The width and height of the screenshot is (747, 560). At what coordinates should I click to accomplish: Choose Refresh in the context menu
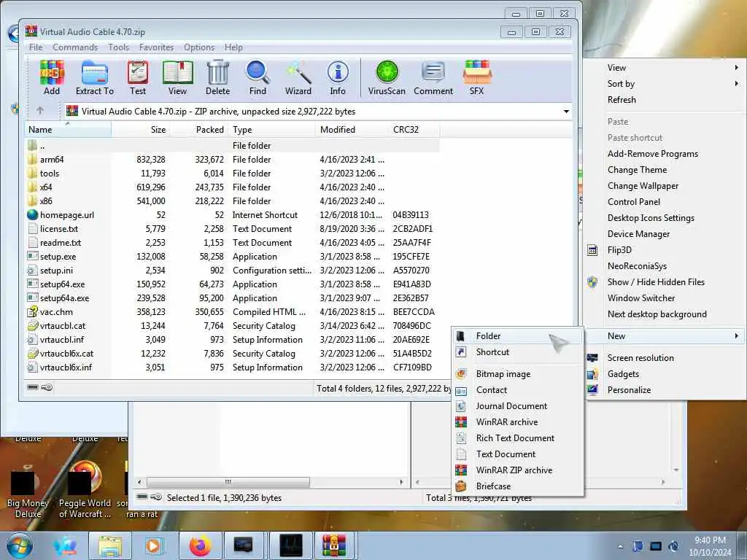pyautogui.click(x=665, y=100)
